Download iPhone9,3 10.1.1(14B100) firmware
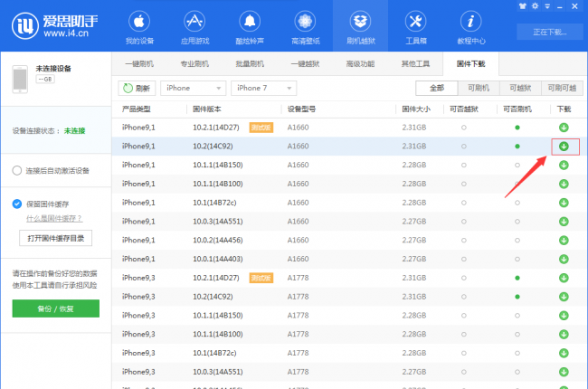This screenshot has height=389, width=588. [564, 334]
